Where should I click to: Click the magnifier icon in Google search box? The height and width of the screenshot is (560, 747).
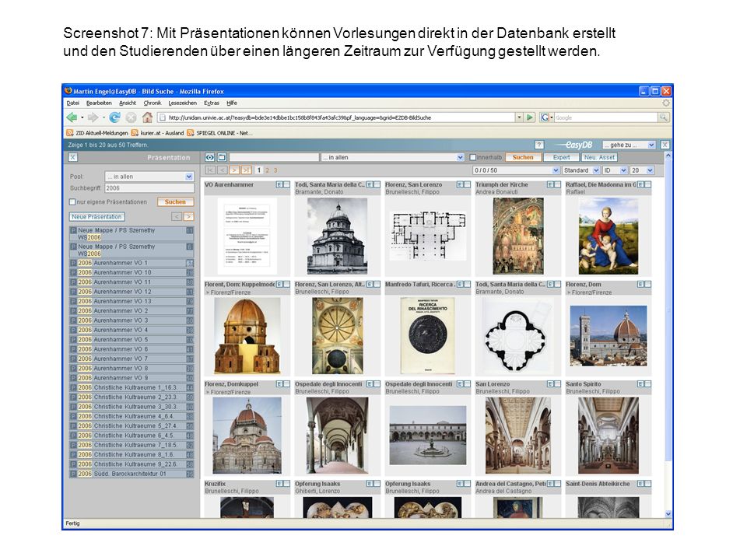click(x=663, y=117)
